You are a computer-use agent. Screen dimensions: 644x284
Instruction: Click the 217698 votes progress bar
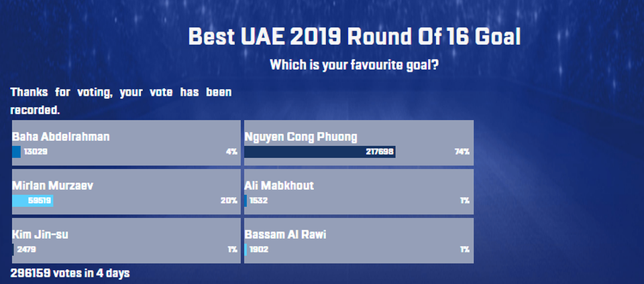click(x=319, y=151)
